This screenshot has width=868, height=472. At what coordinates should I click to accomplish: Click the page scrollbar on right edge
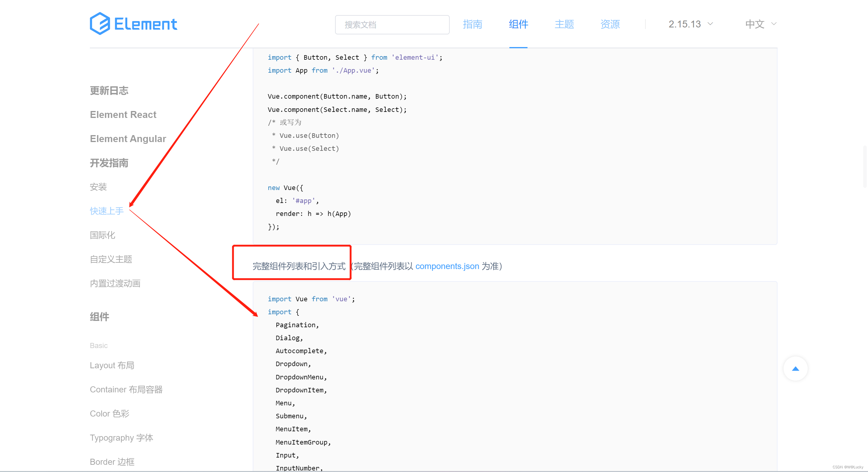click(865, 167)
